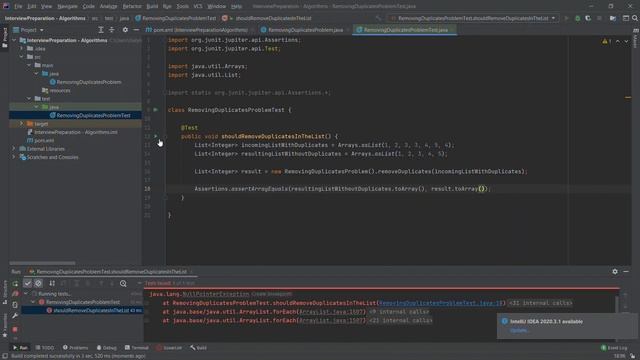Jump to previous highlighted error arrow

[x=618, y=41]
